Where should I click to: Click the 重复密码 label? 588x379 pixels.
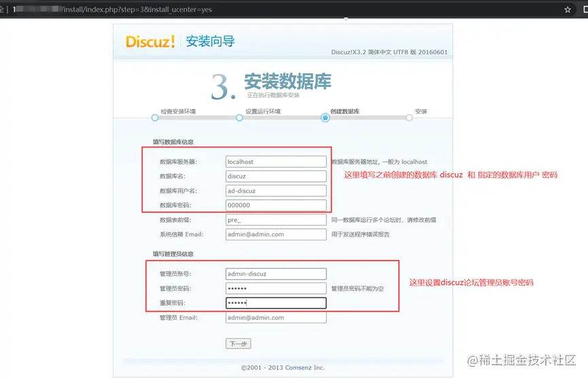point(173,303)
